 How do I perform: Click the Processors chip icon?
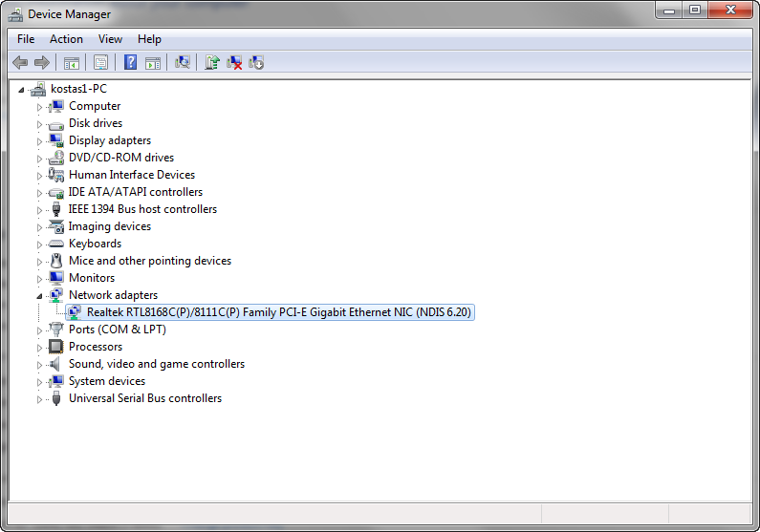pos(56,347)
